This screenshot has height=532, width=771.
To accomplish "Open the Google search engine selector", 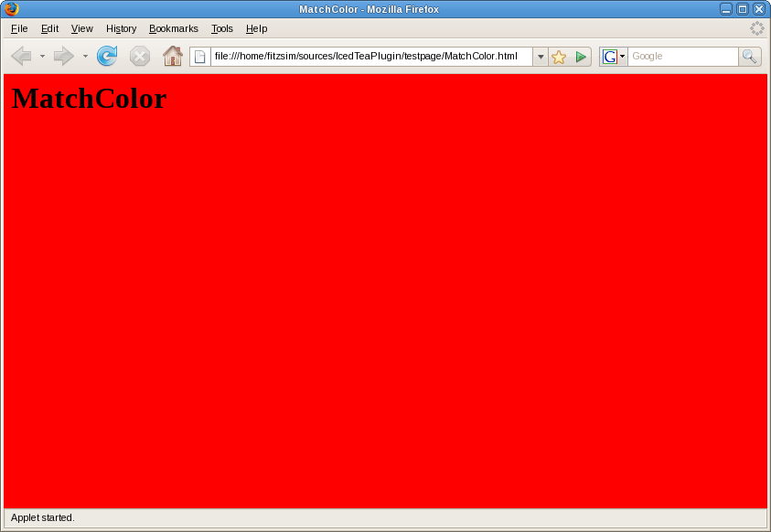I will click(x=614, y=57).
